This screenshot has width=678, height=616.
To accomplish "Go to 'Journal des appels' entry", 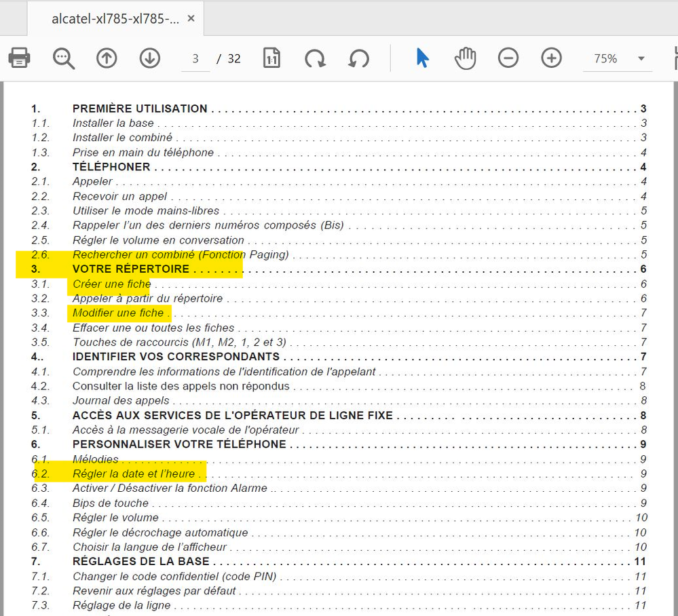I will tap(121, 401).
